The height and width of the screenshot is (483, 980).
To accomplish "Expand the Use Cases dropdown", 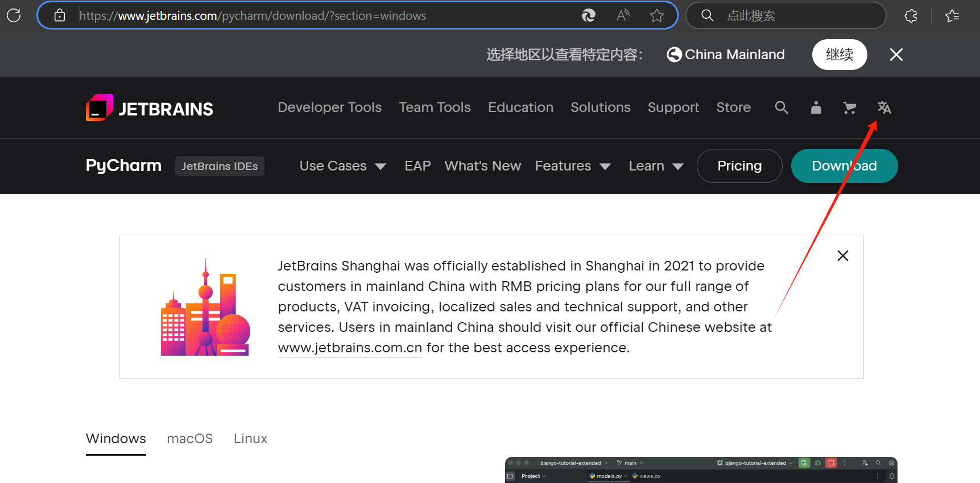I will pyautogui.click(x=343, y=166).
